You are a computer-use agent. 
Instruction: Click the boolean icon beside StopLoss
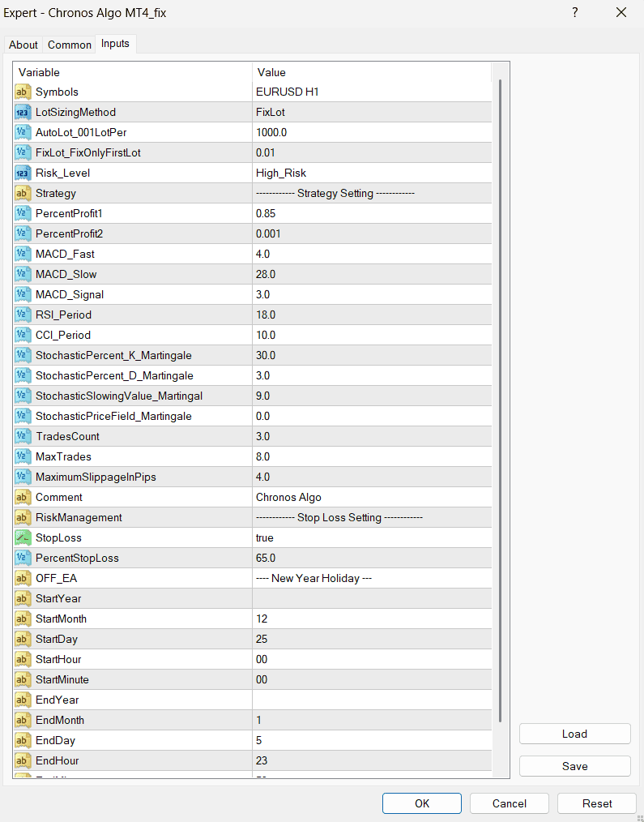point(23,537)
